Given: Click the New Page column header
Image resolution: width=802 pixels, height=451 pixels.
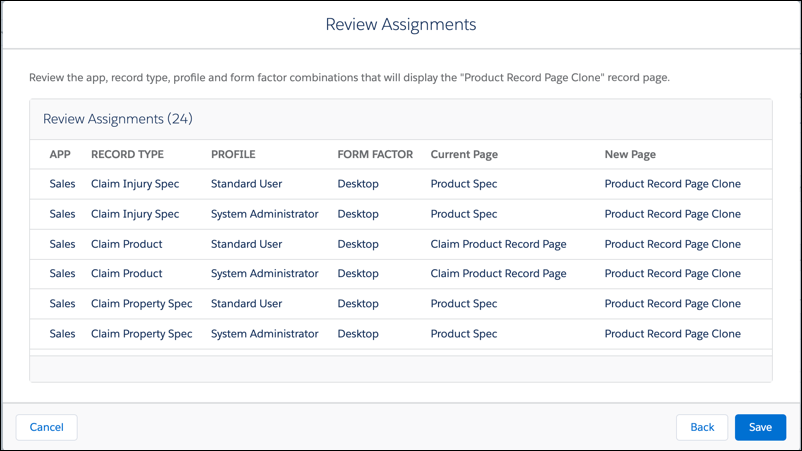Looking at the screenshot, I should point(630,154).
